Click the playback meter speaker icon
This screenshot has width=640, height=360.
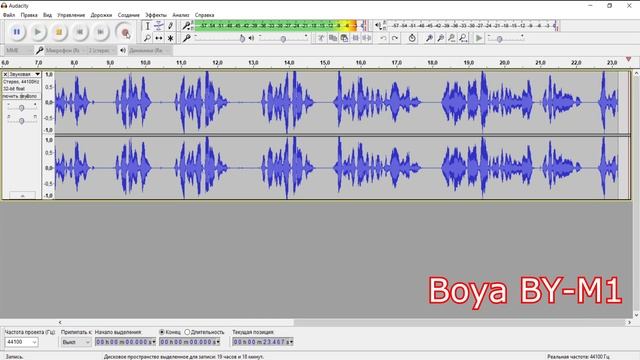pos(378,26)
